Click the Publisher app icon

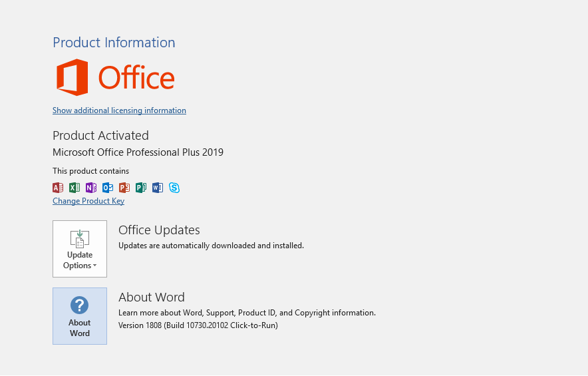141,188
